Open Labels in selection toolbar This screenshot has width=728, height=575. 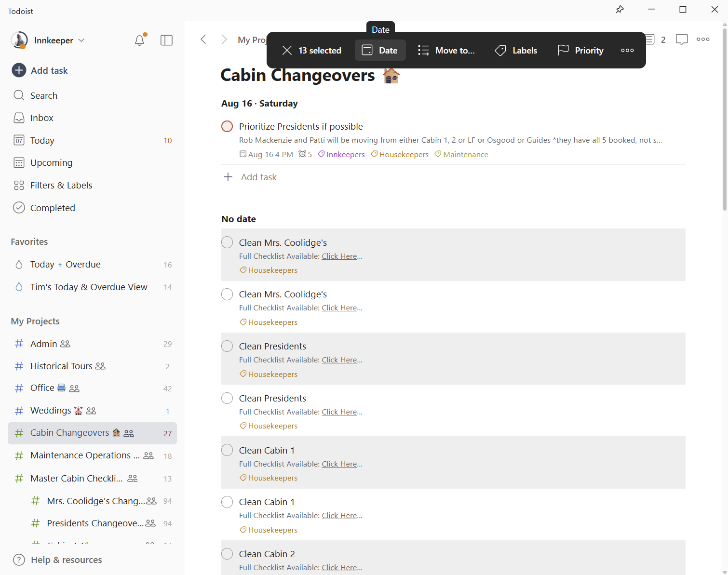(516, 51)
